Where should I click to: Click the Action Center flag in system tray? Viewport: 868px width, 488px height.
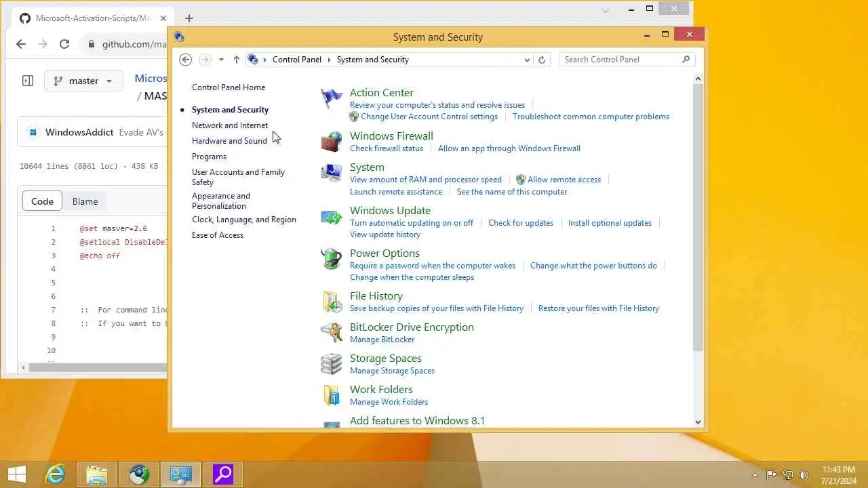(x=772, y=474)
